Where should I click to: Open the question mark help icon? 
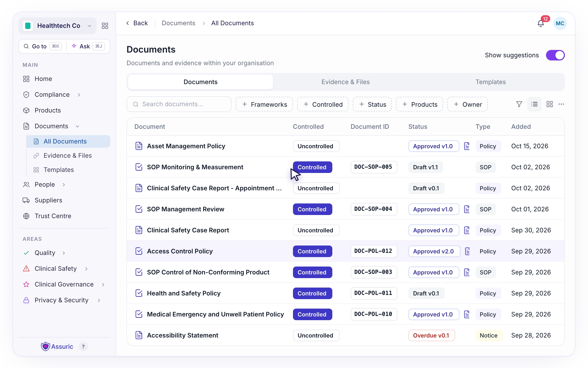[83, 347]
